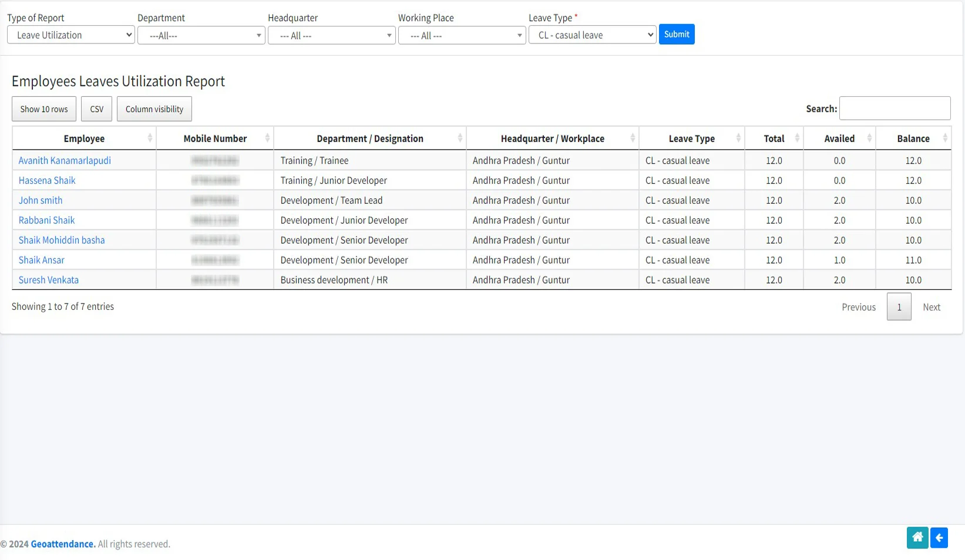
Task: Click the Show 10 rows button
Action: 44,109
